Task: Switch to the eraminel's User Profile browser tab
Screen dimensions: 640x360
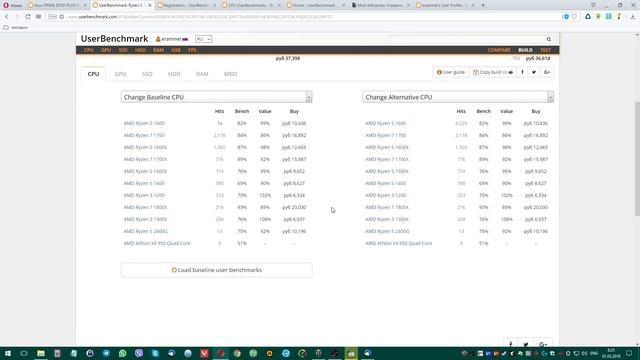Action: (x=444, y=5)
